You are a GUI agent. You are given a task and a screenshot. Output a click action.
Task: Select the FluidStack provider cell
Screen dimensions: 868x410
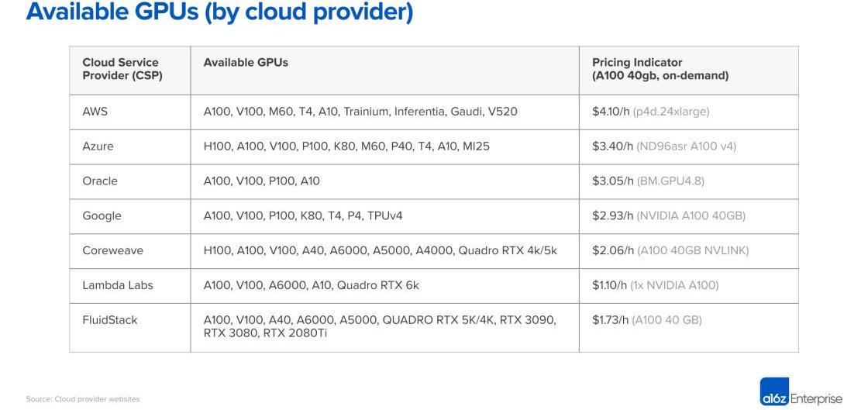coord(110,320)
